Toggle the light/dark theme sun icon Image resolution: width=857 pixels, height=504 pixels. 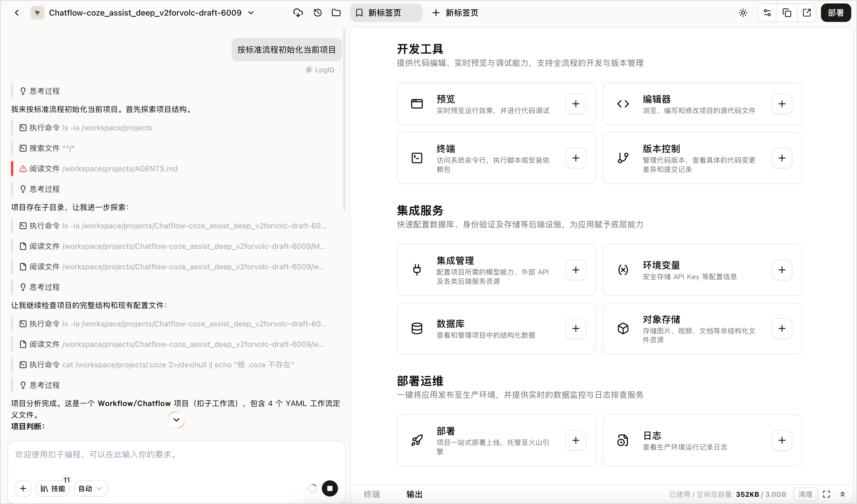coord(743,13)
